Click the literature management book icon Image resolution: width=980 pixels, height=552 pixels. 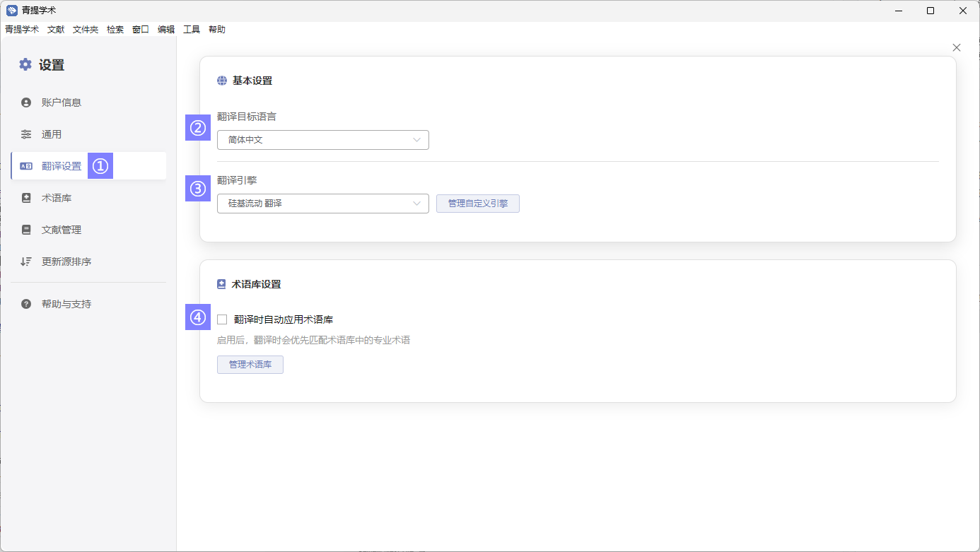(x=26, y=230)
